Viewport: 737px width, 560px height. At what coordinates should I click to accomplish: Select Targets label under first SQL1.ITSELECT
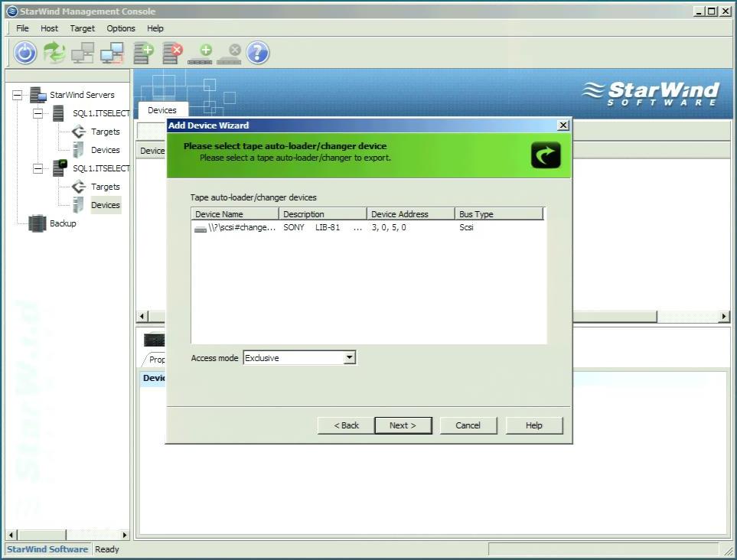tap(106, 132)
